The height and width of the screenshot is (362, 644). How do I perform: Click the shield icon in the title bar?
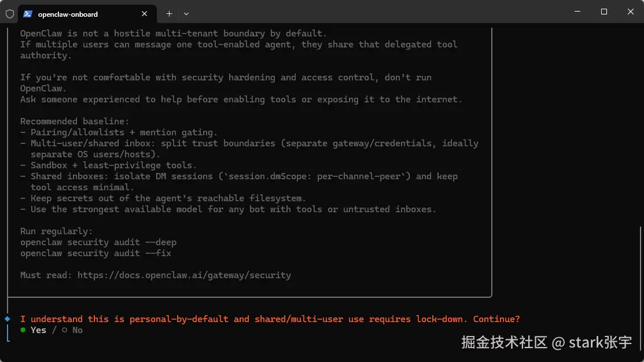(10, 14)
